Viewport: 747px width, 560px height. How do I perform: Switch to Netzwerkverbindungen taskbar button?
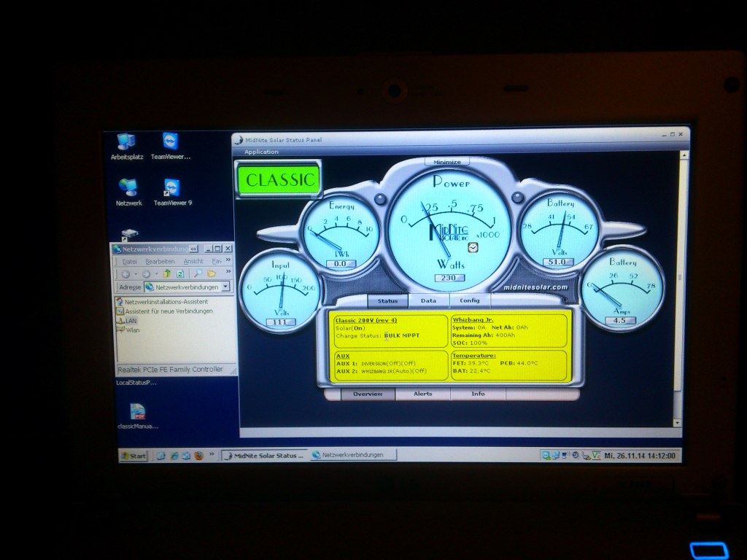point(352,455)
